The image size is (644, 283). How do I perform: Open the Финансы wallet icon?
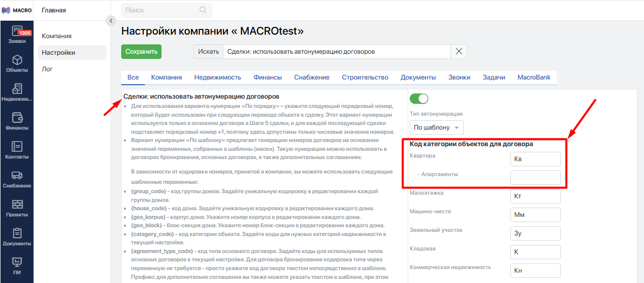click(x=17, y=118)
